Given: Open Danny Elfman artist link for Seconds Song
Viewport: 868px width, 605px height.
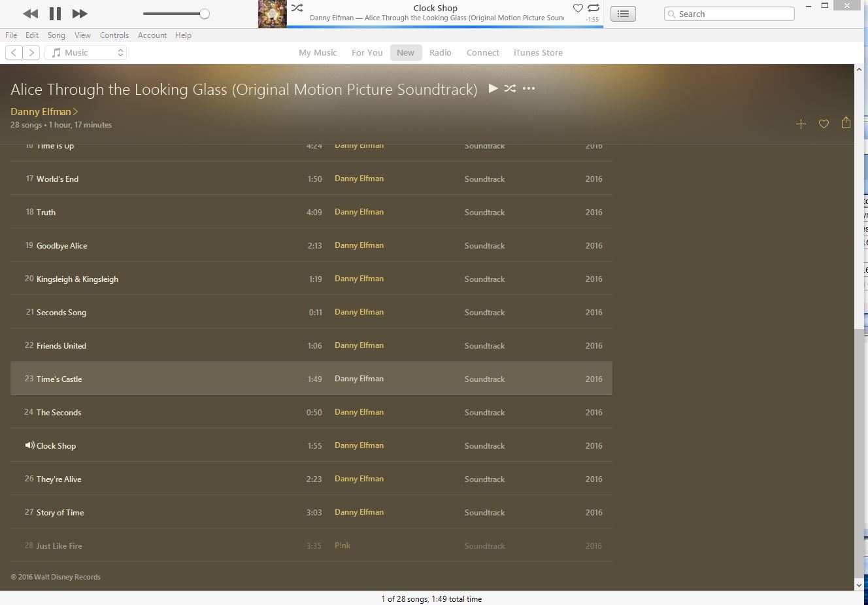Looking at the screenshot, I should (359, 312).
